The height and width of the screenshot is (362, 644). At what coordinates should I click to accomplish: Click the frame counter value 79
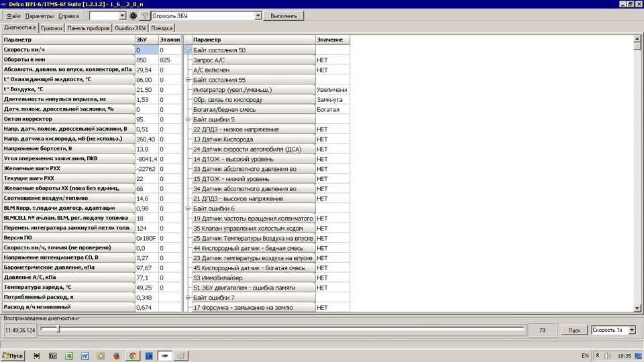(542, 330)
